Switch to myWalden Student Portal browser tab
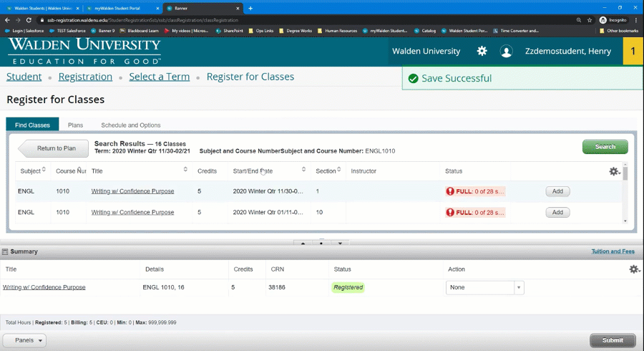Image resolution: width=644 pixels, height=351 pixels. pyautogui.click(x=122, y=8)
